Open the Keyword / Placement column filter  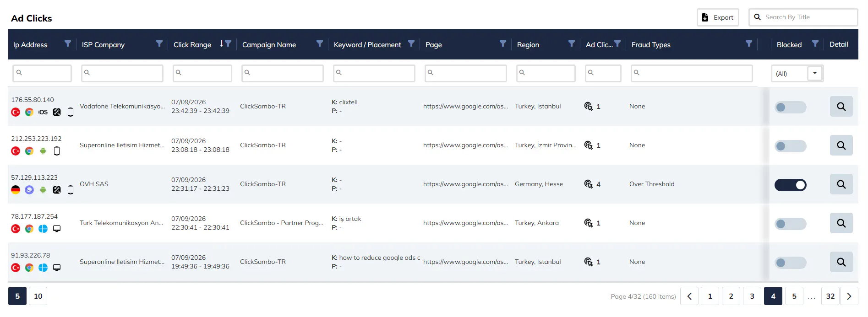(411, 43)
